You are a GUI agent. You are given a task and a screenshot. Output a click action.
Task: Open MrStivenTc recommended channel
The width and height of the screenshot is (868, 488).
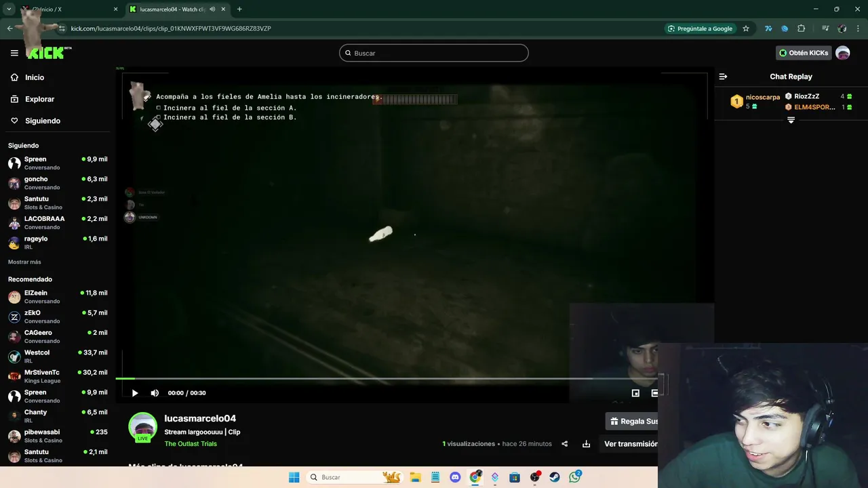click(58, 376)
